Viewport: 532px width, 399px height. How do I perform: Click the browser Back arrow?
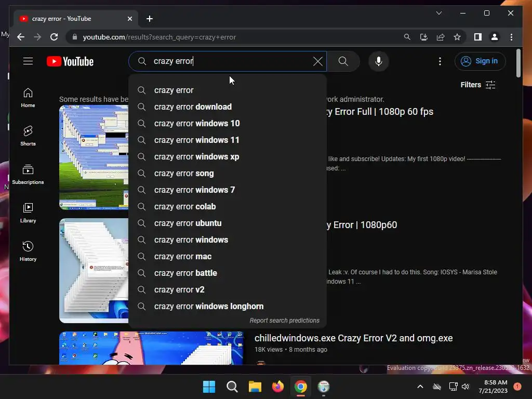tap(21, 37)
